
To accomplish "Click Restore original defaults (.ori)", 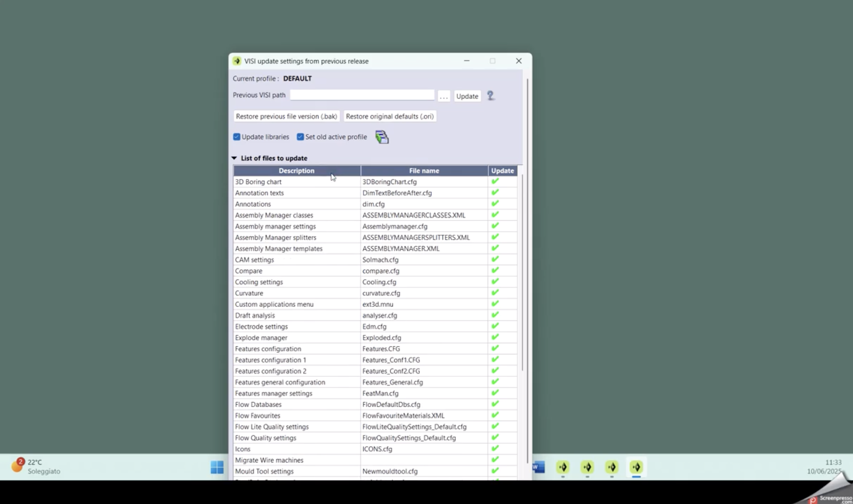I will pyautogui.click(x=389, y=116).
